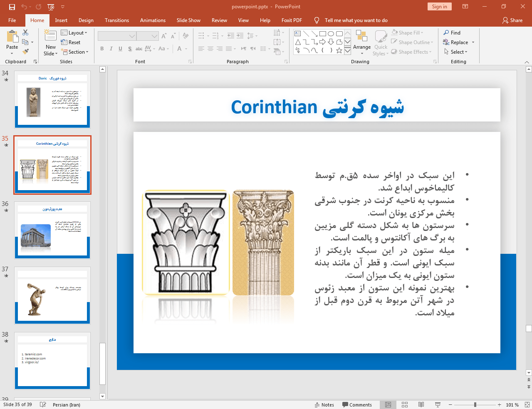Open the Shape Effects dropdown
The height and width of the screenshot is (409, 532).
pyautogui.click(x=411, y=52)
